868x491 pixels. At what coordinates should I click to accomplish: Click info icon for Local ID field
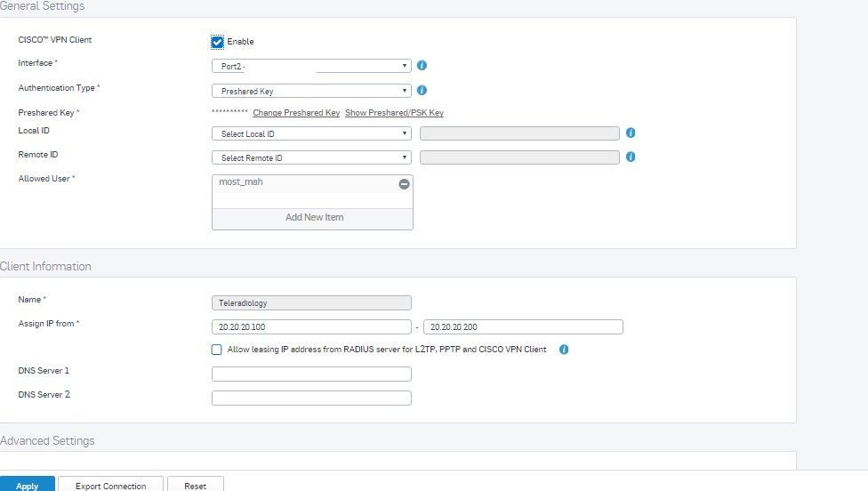631,133
